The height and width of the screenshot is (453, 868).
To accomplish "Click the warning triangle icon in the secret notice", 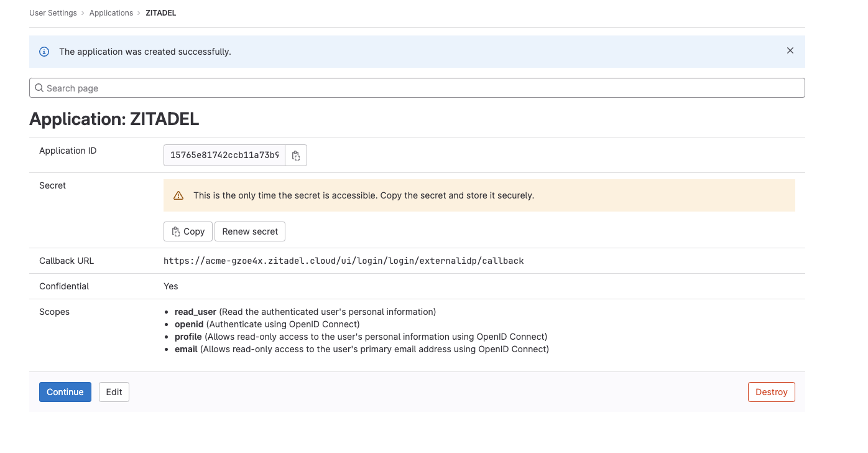I will (x=178, y=195).
